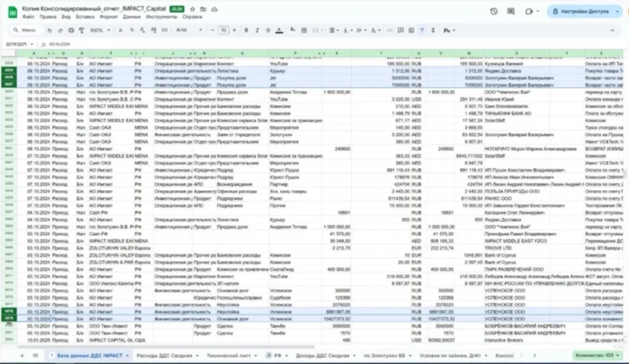Open the xlsx file format badge

pyautogui.click(x=176, y=9)
